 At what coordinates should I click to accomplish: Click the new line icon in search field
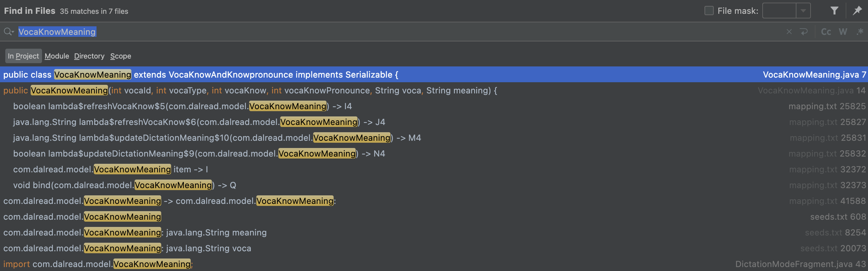click(x=804, y=32)
